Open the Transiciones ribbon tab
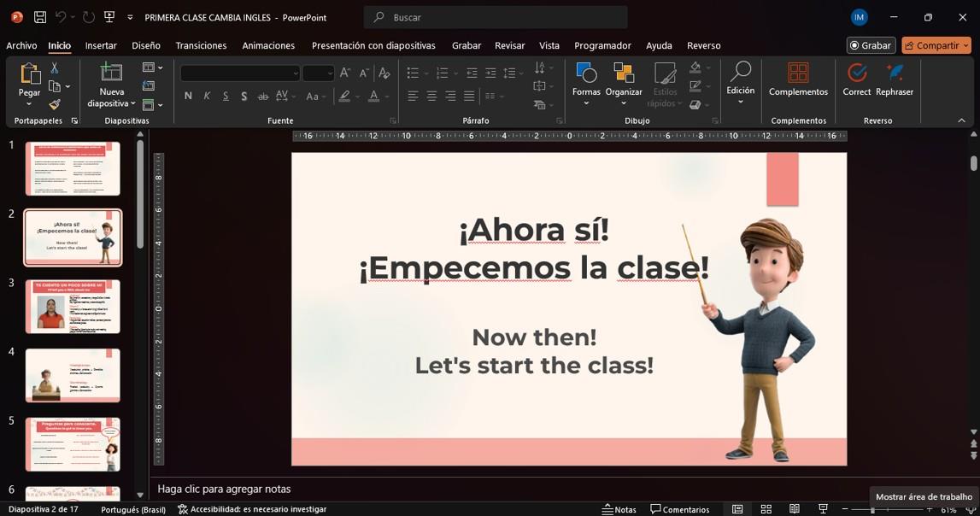Viewport: 980px width, 516px height. click(201, 45)
